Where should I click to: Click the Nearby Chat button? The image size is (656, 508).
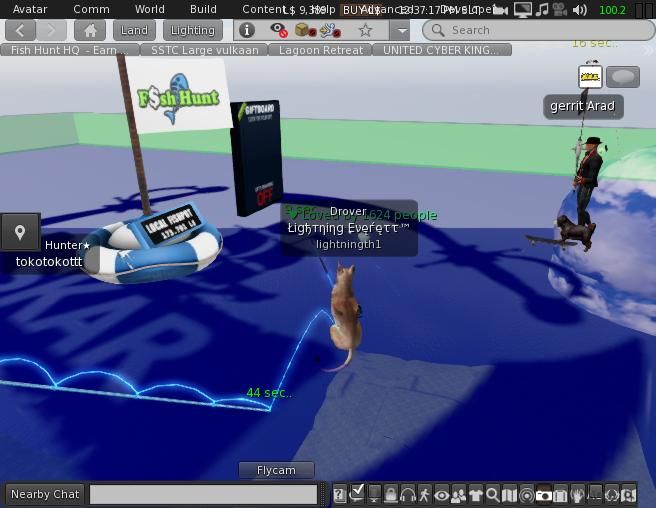click(45, 494)
